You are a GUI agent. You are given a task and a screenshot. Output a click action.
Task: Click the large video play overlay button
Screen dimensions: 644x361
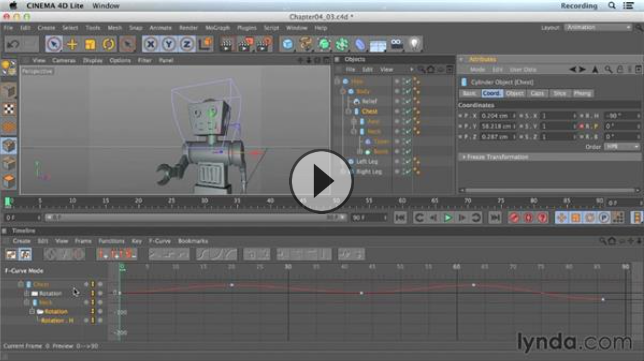coord(322,180)
